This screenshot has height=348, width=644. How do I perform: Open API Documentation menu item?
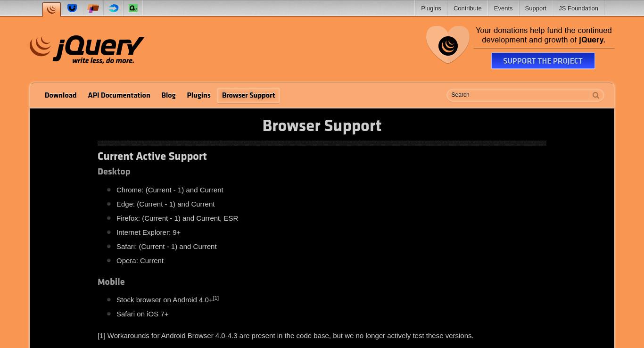[119, 95]
